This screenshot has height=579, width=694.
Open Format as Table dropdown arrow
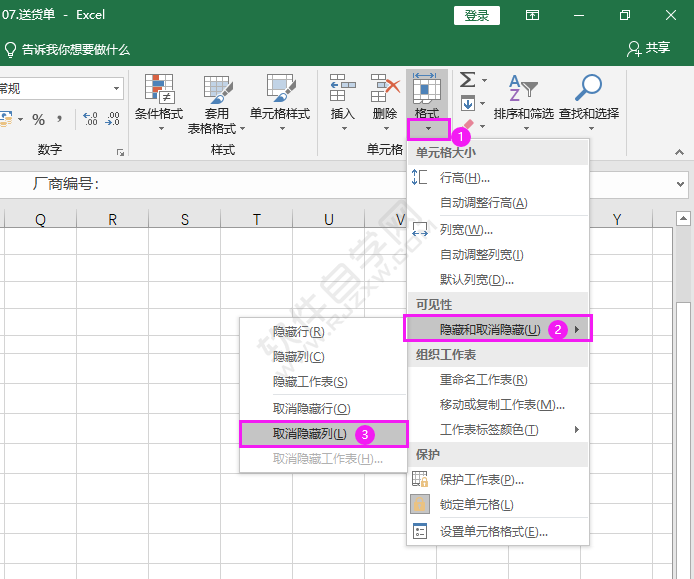pos(243,129)
